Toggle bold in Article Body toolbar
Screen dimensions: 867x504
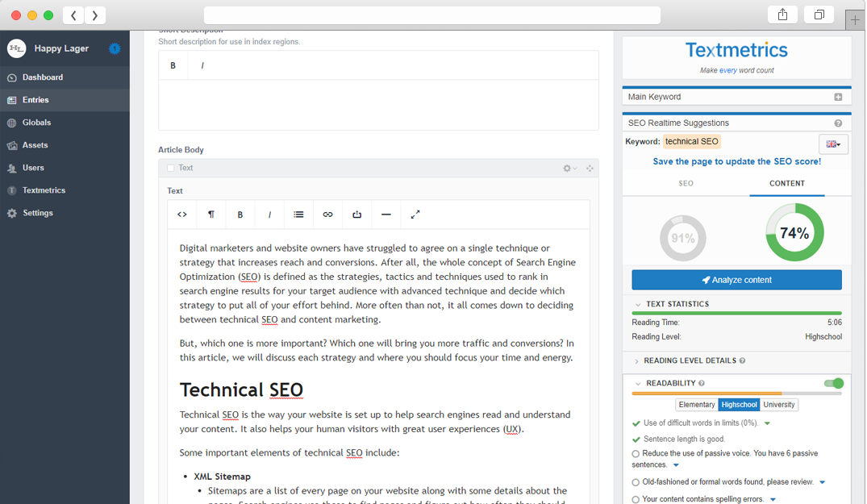point(240,215)
